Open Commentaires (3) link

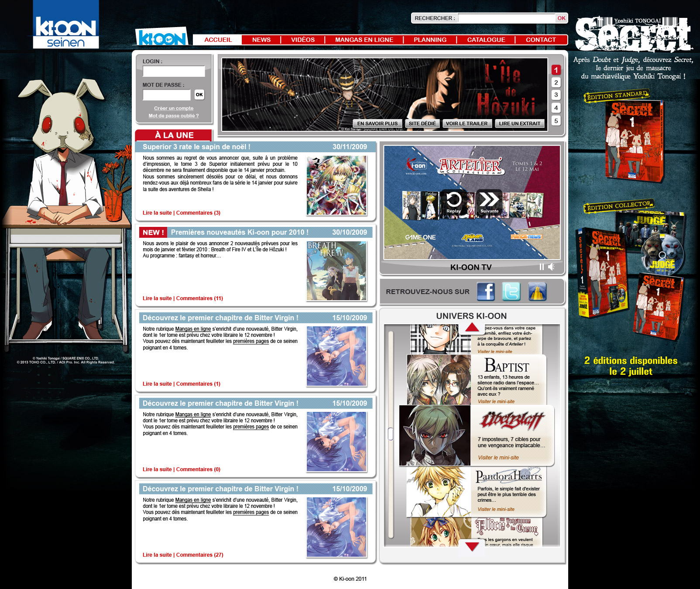click(198, 213)
